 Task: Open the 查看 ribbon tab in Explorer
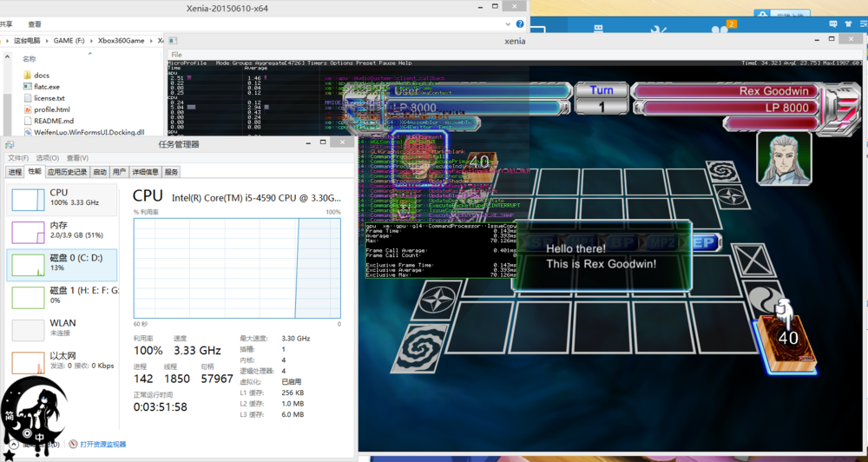35,24
